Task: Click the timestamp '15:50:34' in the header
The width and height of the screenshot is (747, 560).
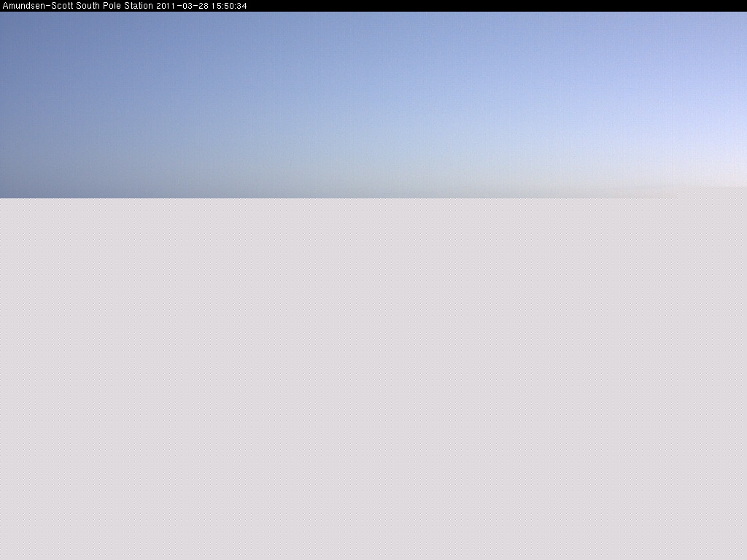Action: pyautogui.click(x=229, y=6)
